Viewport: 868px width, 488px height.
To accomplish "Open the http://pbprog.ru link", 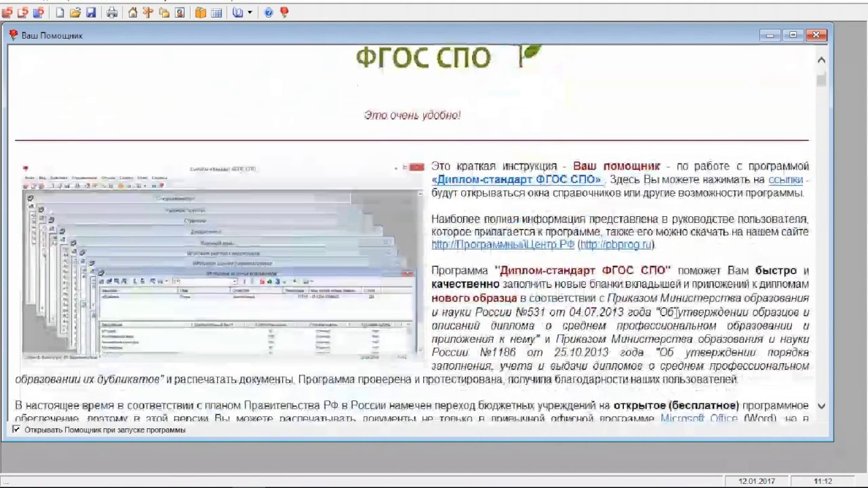I will pyautogui.click(x=615, y=245).
